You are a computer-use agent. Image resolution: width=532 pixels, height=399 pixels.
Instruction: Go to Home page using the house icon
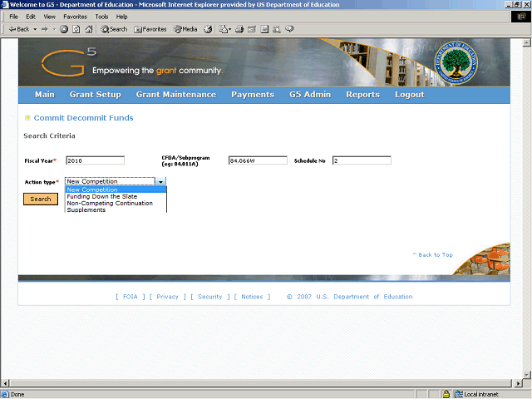coord(89,30)
